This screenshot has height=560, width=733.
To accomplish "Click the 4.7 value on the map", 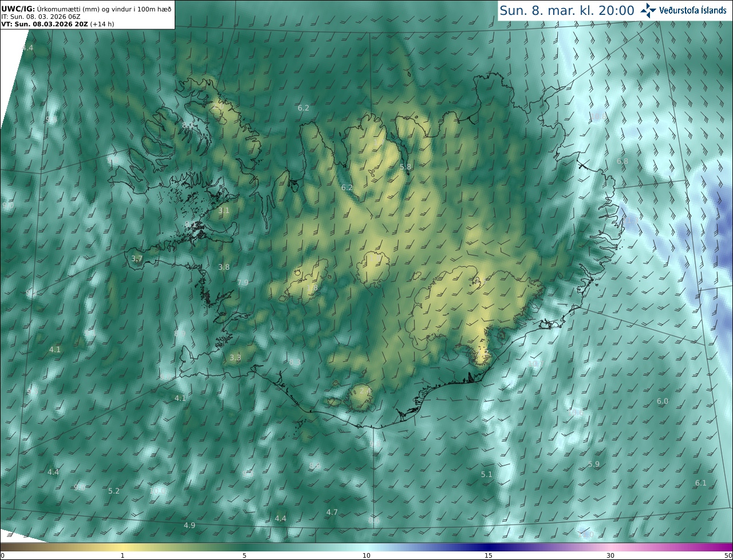I will click(x=332, y=512).
